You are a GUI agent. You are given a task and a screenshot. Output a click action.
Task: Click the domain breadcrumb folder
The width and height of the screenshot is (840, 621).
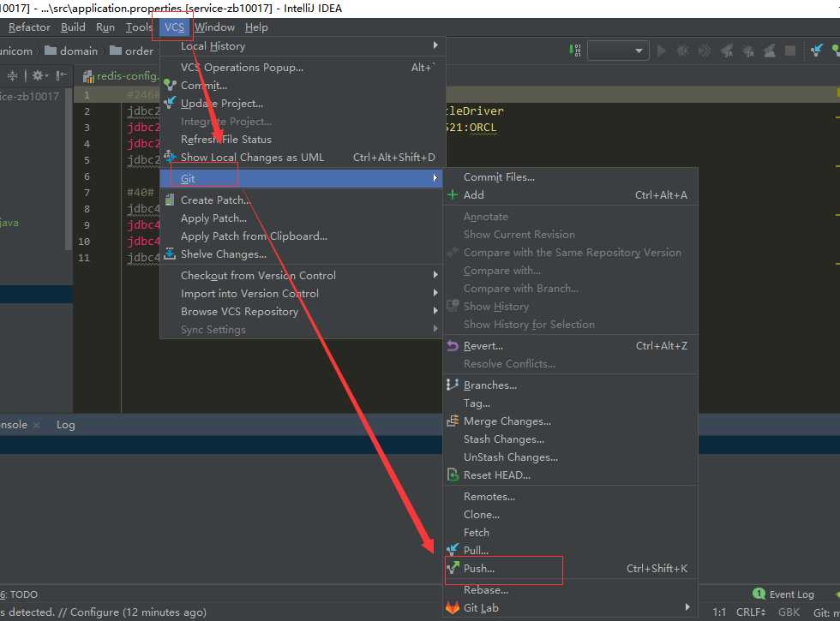(x=72, y=51)
